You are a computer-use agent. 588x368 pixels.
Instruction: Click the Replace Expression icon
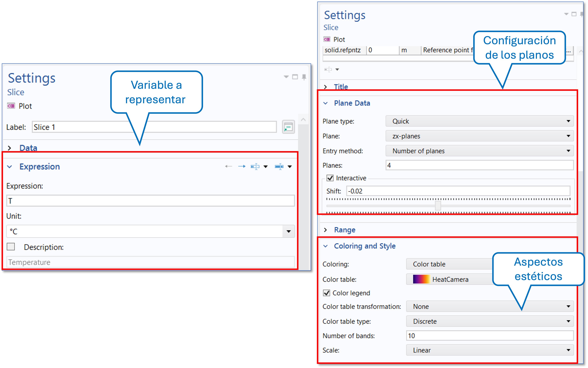tap(279, 166)
